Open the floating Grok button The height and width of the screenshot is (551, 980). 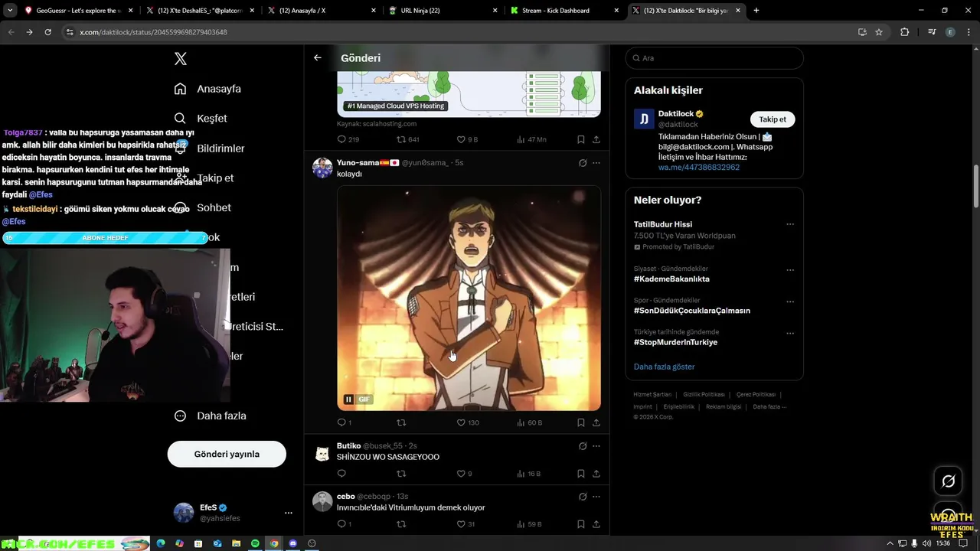click(x=948, y=481)
